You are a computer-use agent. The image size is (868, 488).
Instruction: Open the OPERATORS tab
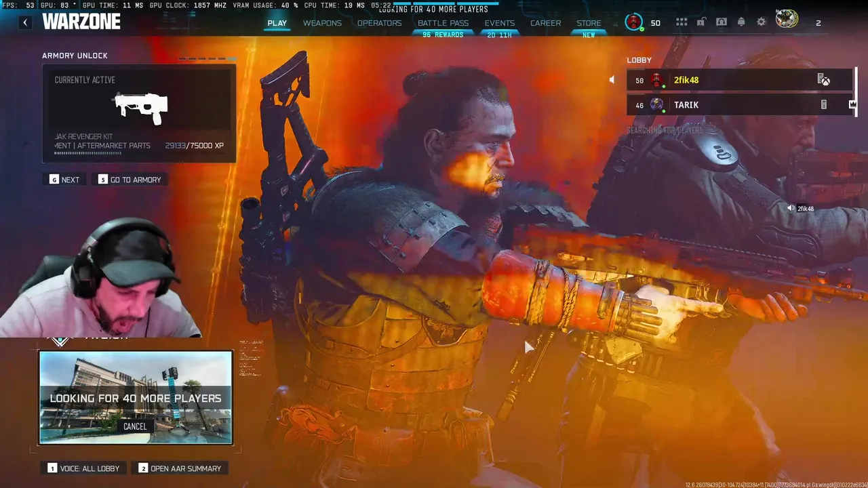[x=380, y=23]
